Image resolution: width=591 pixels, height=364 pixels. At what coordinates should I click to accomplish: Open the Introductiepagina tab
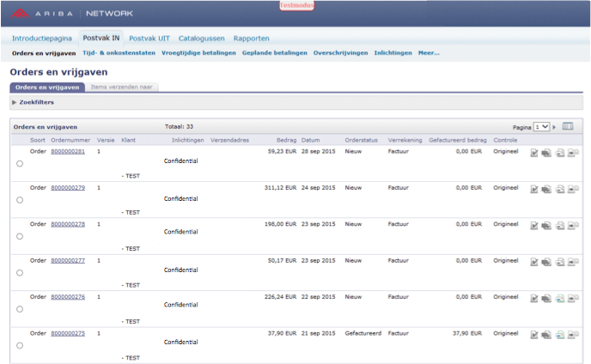[x=42, y=38]
